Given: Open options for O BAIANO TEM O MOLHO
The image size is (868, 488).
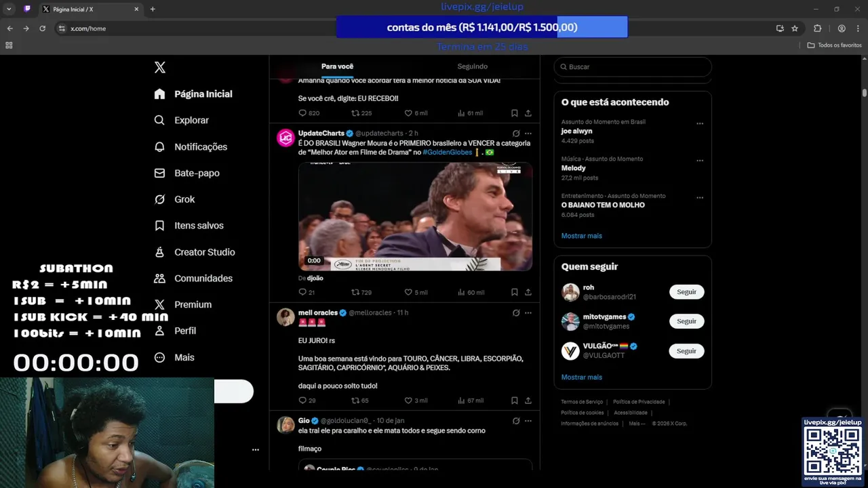Looking at the screenshot, I should [x=700, y=198].
